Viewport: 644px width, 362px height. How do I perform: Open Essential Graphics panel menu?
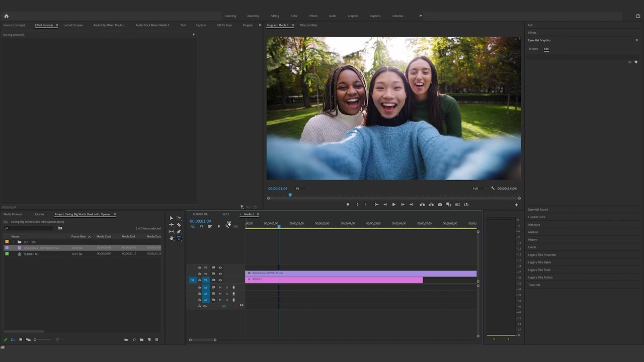(636, 40)
